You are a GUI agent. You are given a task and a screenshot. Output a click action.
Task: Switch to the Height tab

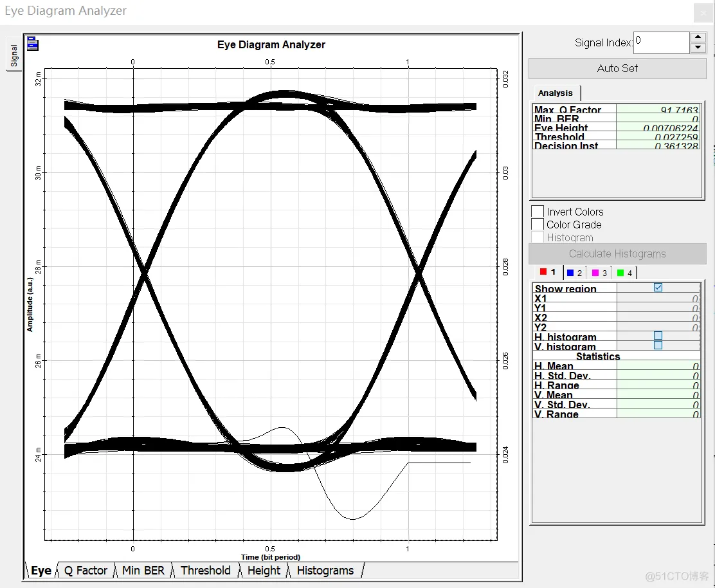[264, 571]
